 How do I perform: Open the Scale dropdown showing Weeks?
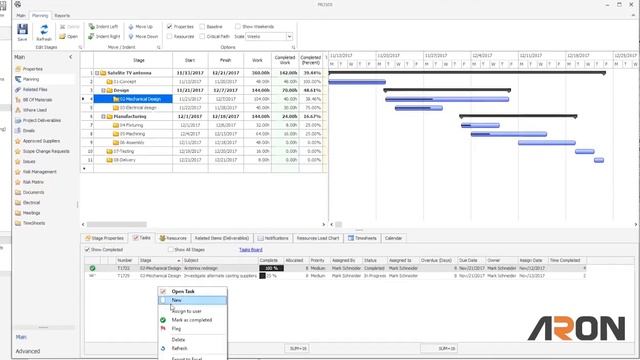289,36
